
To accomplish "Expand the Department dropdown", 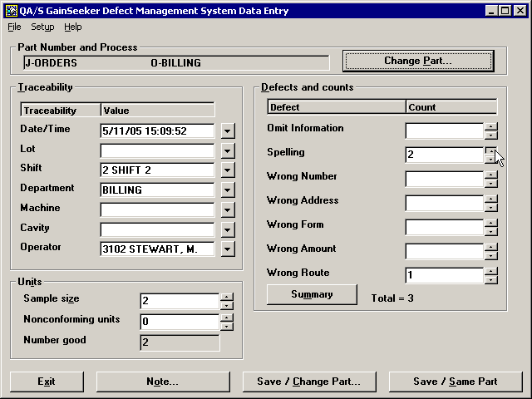I will point(229,190).
